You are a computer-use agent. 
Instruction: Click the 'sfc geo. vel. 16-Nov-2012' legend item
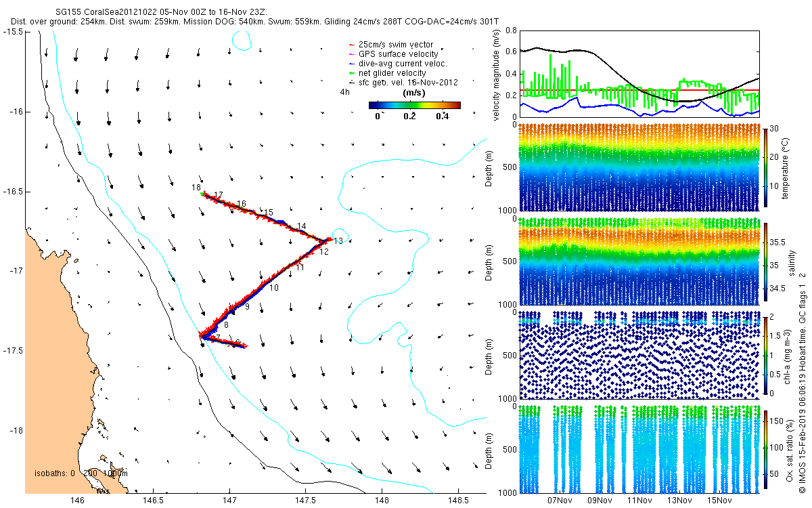(402, 82)
